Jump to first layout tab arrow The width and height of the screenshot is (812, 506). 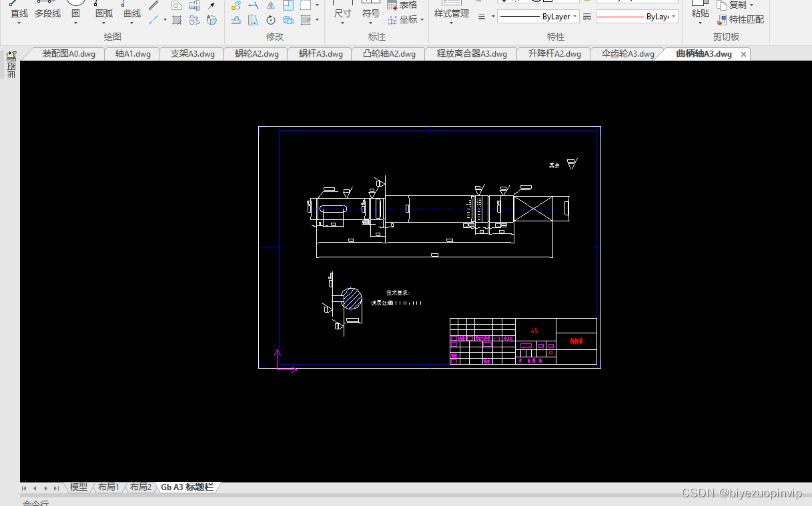click(24, 488)
